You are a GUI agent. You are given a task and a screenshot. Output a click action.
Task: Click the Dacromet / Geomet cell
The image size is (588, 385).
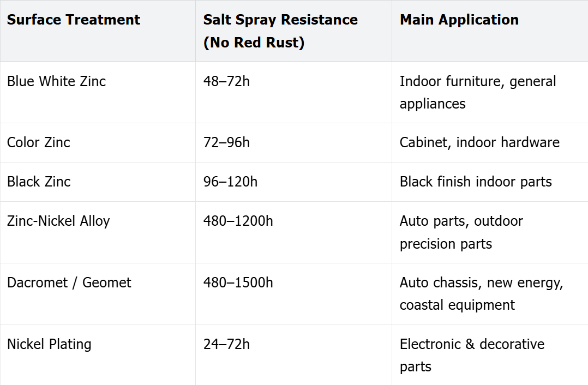pyautogui.click(x=69, y=282)
